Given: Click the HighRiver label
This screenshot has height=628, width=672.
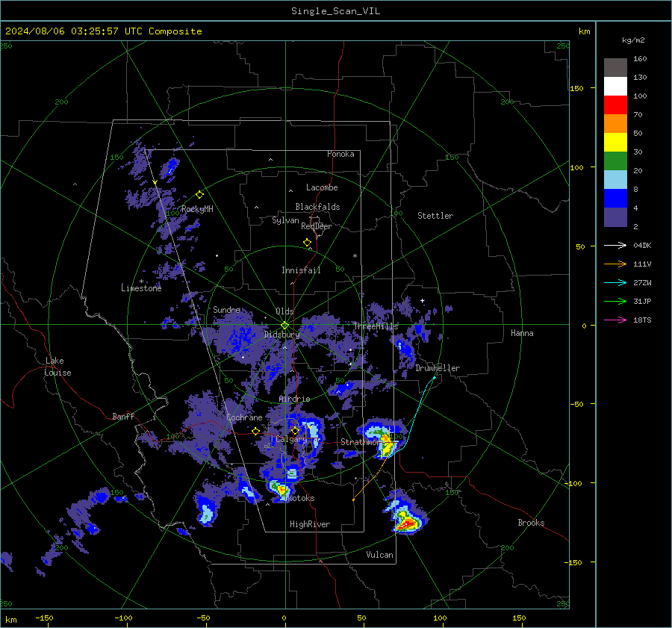Looking at the screenshot, I should [310, 524].
